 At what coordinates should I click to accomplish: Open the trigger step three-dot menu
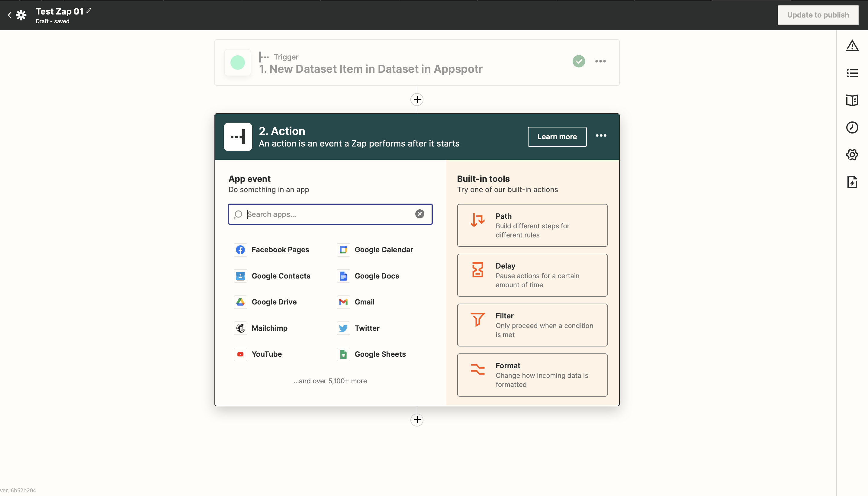tap(600, 61)
